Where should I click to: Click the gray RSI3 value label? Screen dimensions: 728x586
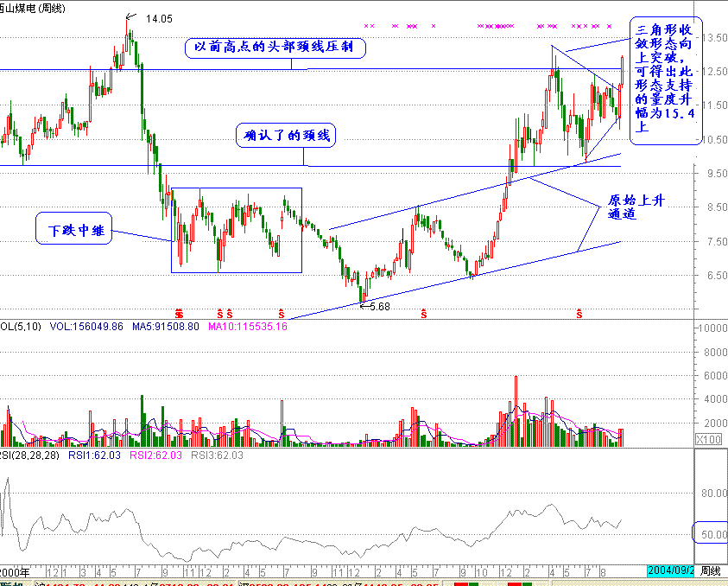[x=218, y=455]
